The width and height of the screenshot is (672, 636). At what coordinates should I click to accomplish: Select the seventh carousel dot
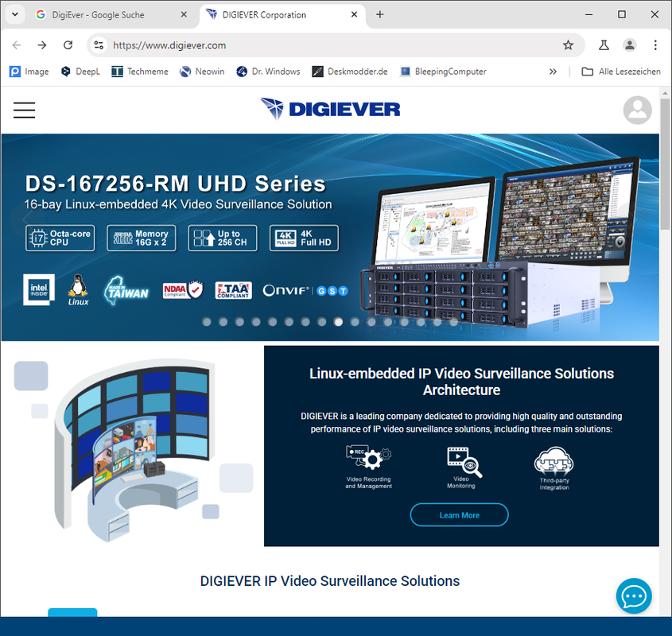(x=305, y=322)
